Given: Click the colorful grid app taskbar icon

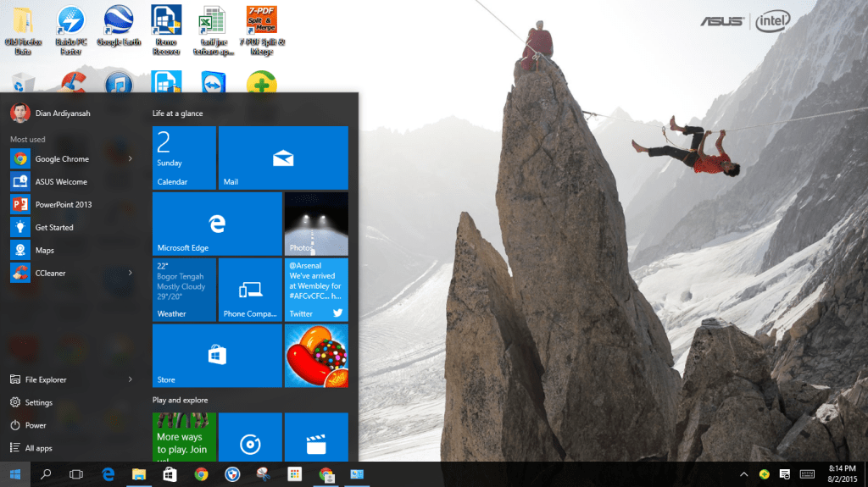Looking at the screenshot, I should 294,474.
